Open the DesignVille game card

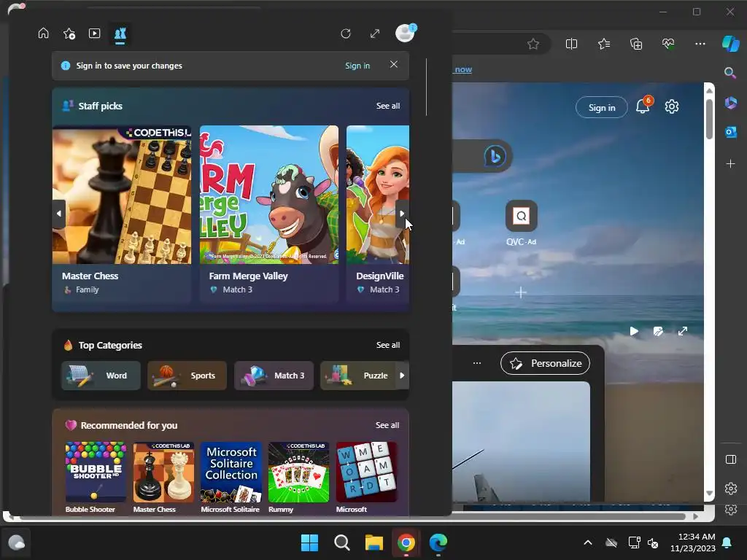[x=378, y=214]
